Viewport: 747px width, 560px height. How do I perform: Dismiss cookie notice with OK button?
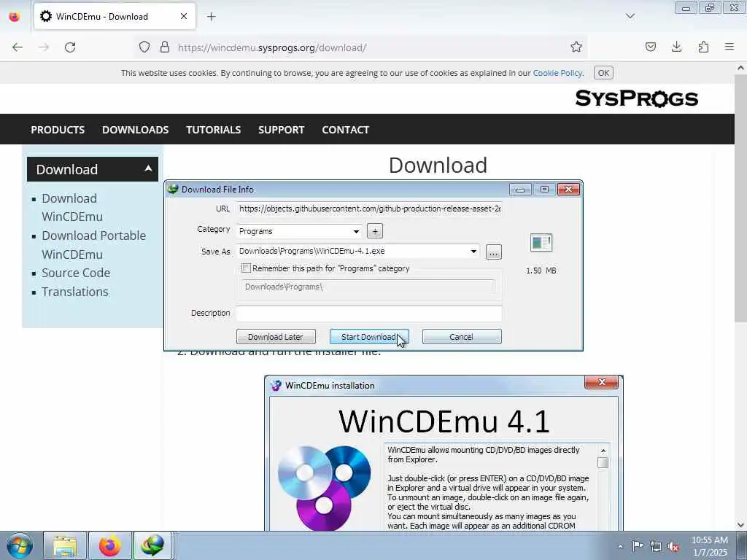[603, 73]
